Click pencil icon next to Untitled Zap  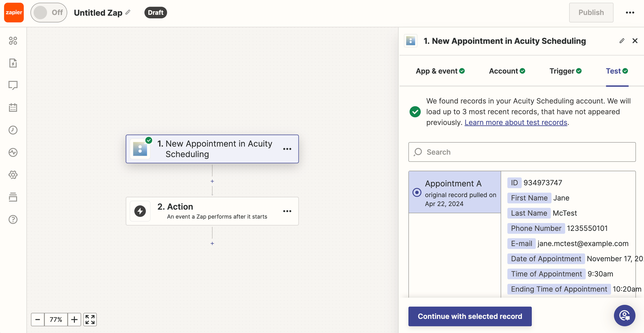coord(128,12)
